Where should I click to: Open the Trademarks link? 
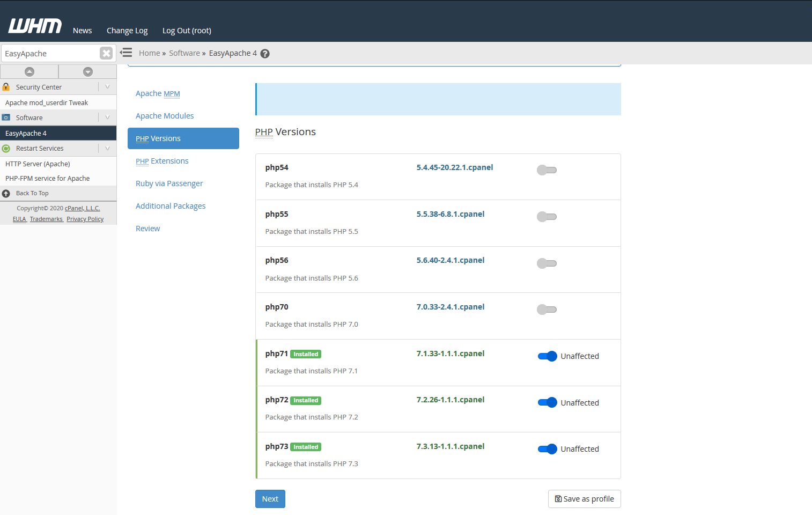click(46, 219)
